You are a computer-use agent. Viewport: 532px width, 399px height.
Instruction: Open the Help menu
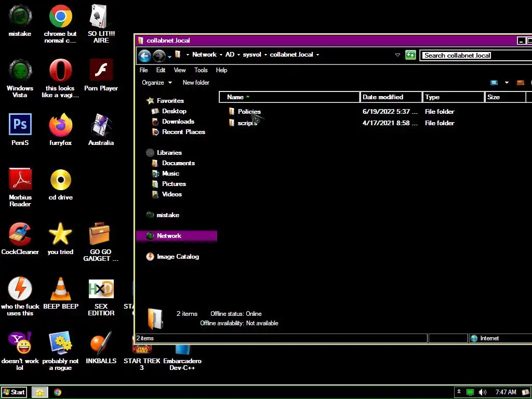tap(221, 70)
